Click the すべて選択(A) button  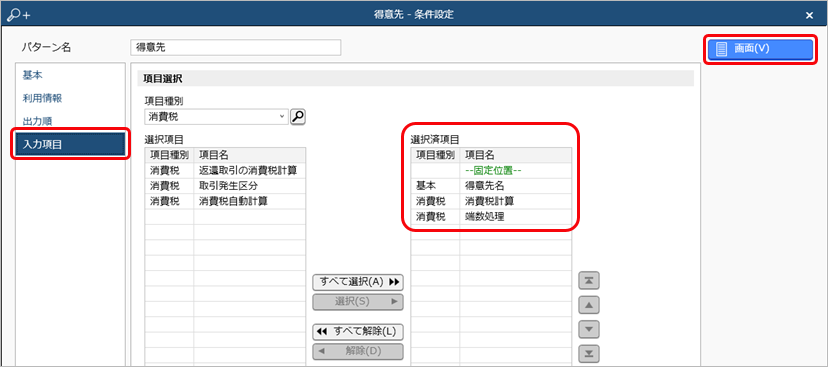point(358,282)
